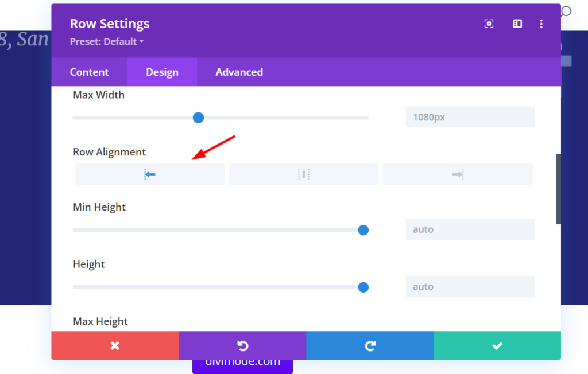Open the three-dot more options menu

(541, 24)
